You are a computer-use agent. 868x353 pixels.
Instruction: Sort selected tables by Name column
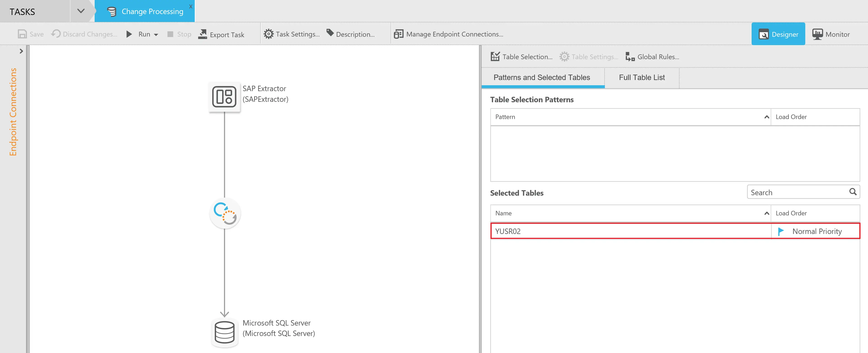[630, 213]
